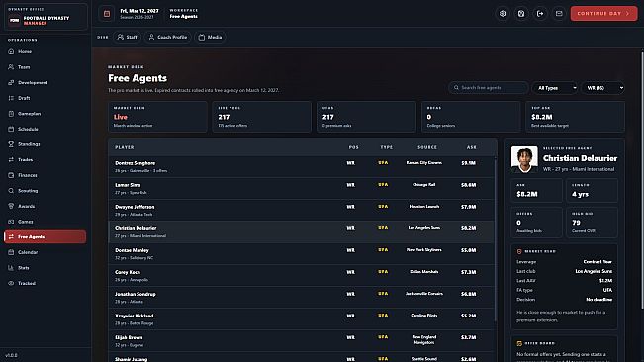This screenshot has width=644, height=362.
Task: Click the RBFAs 0 stat card
Action: 471,117
